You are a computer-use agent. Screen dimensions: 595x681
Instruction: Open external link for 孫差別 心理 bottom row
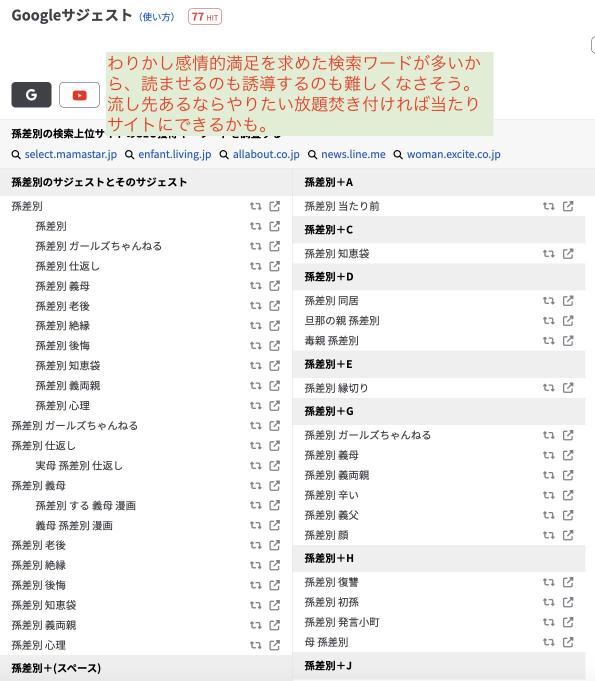point(274,645)
